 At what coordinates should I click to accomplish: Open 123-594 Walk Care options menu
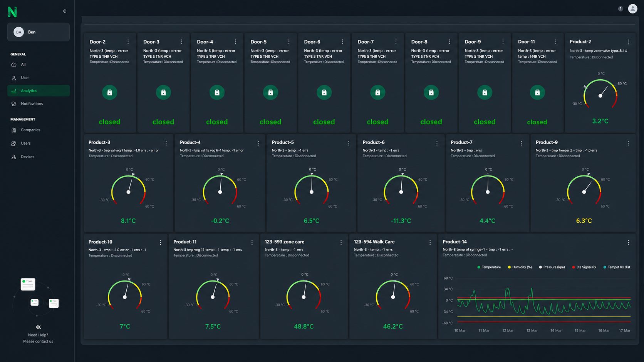pos(430,243)
